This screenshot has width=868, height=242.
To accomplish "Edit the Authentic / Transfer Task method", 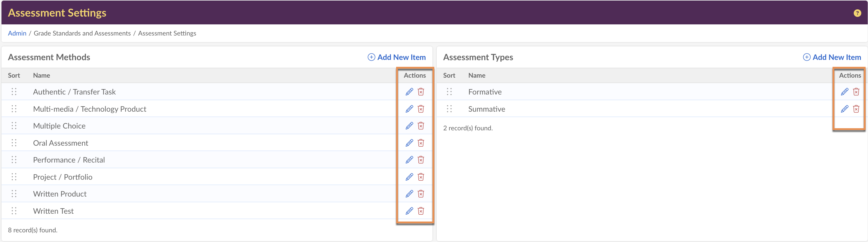I will point(409,92).
